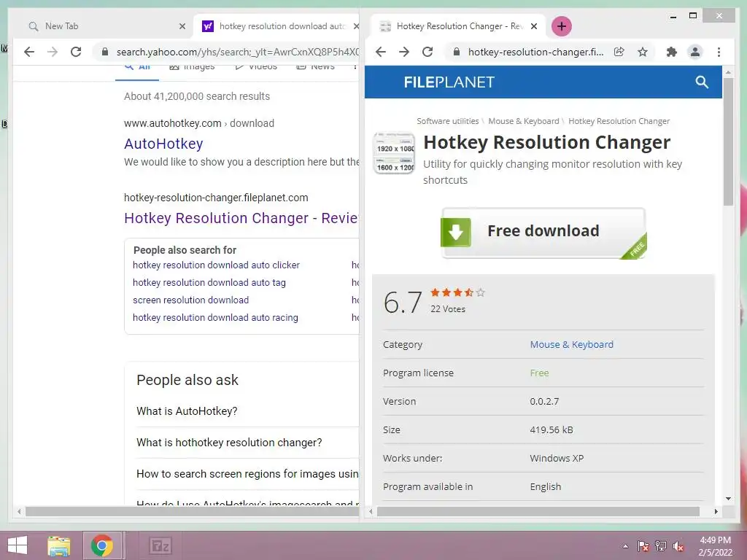Click 'screen resolution download' suggestion

pyautogui.click(x=190, y=300)
